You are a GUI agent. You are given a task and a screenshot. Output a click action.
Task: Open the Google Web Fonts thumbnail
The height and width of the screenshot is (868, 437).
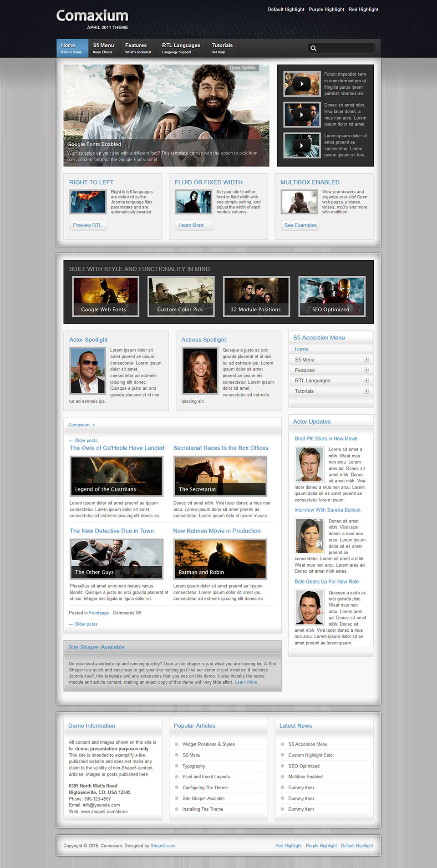[106, 296]
